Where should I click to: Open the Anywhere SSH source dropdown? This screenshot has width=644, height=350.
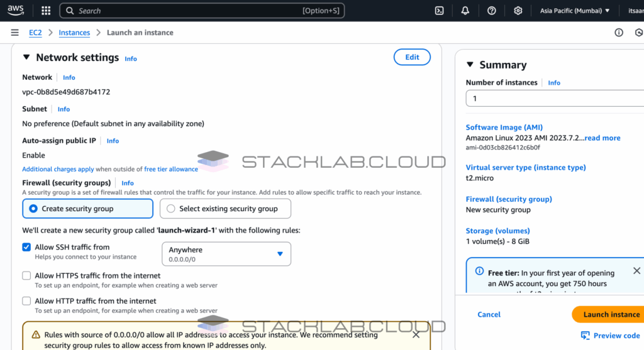[226, 254]
